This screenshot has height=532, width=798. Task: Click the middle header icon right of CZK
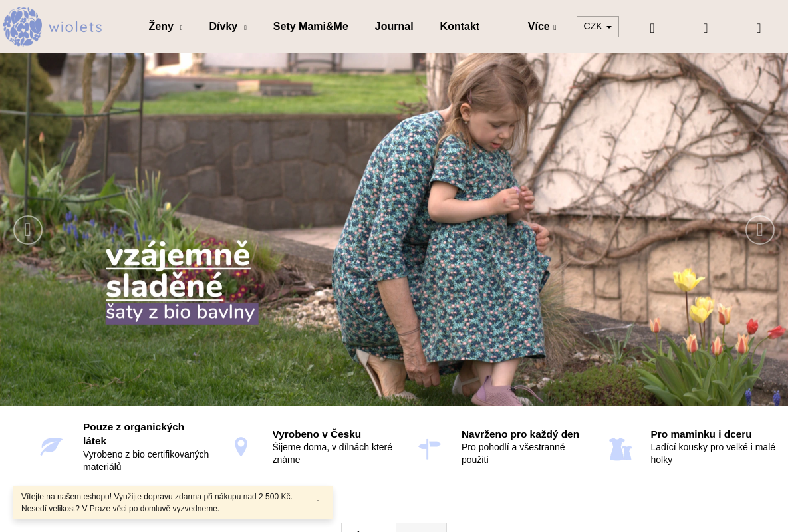(706, 28)
